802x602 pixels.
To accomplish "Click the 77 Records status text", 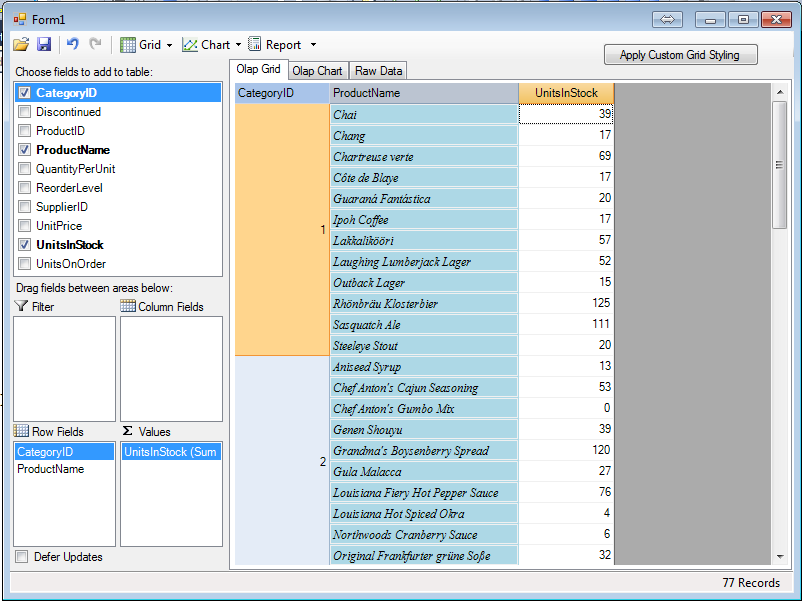I will [751, 583].
